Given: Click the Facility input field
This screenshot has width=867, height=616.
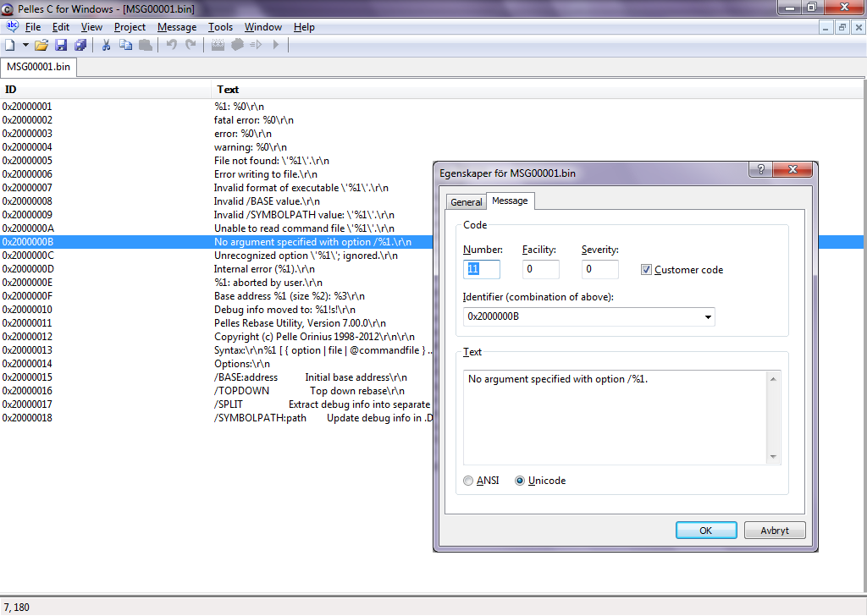Looking at the screenshot, I should point(541,269).
